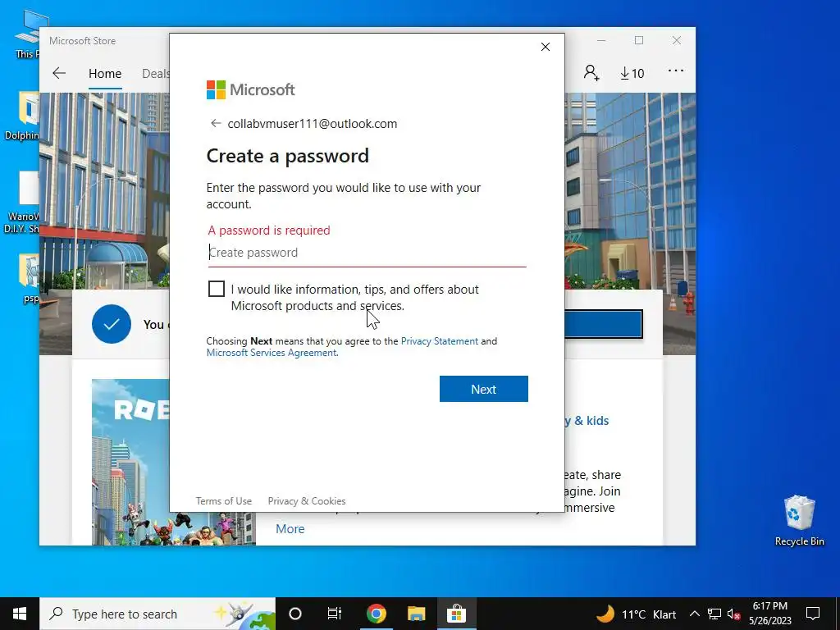The width and height of the screenshot is (840, 630).
Task: Select the Dolphin desktop icon
Action: coord(24,116)
